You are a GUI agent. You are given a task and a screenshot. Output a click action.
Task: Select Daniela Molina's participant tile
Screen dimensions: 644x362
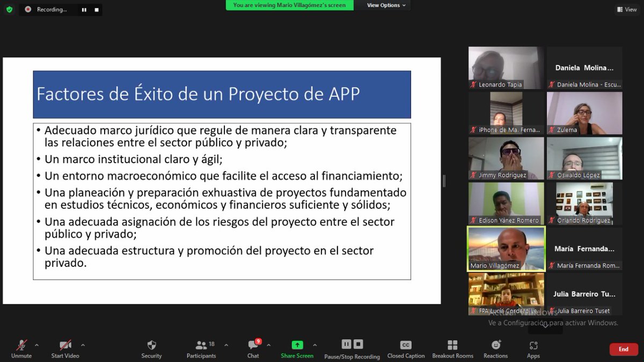tap(584, 68)
